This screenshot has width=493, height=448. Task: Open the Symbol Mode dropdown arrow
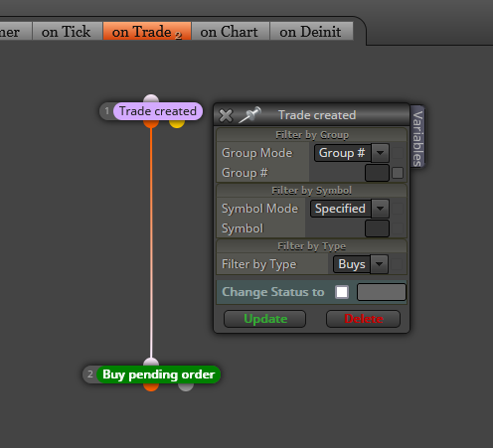[380, 209]
